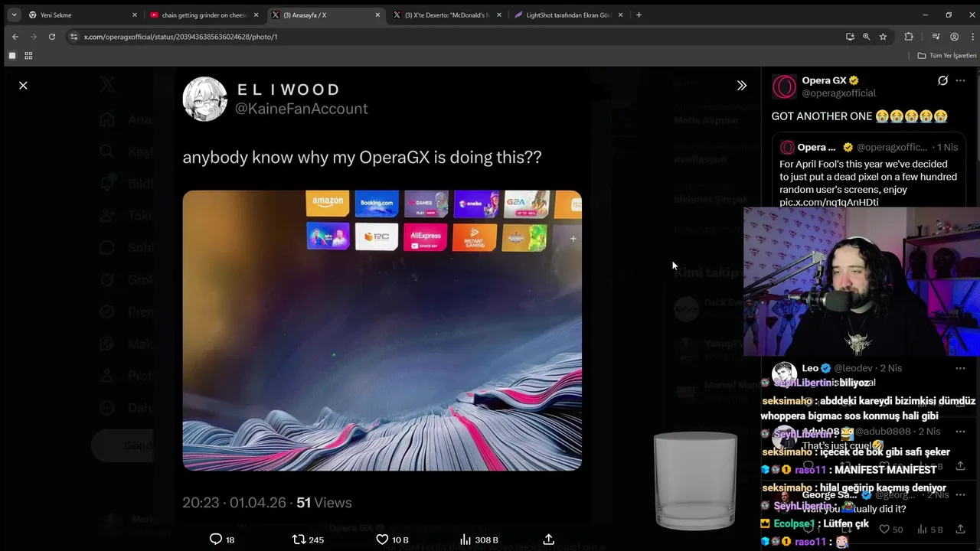Share adub0808's reply with the upload icon

point(960,465)
